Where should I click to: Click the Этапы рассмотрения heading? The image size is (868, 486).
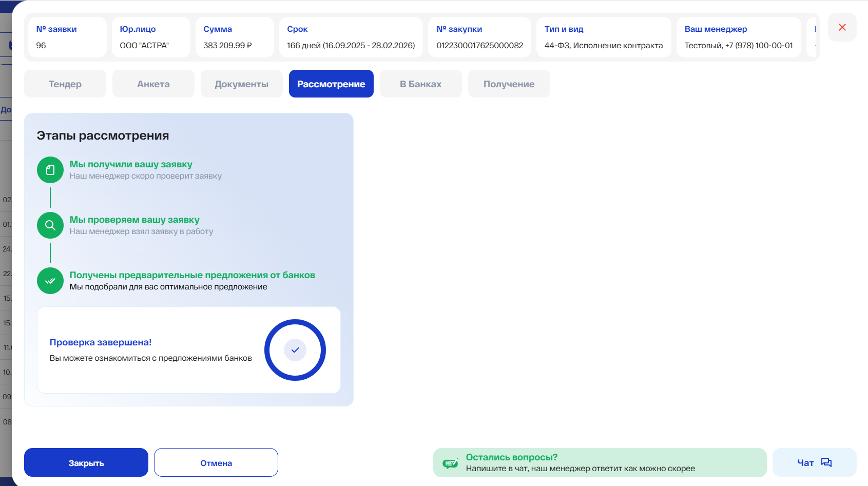pos(103,135)
